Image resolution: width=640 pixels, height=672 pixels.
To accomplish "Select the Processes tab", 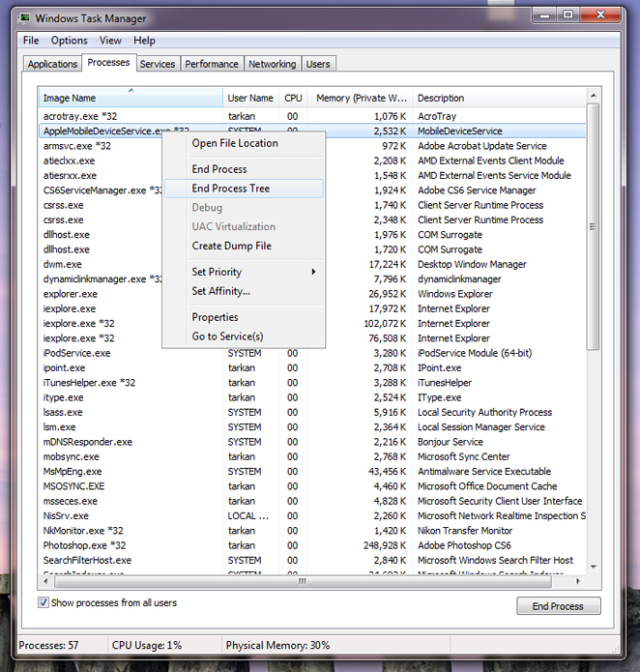I will 109,63.
